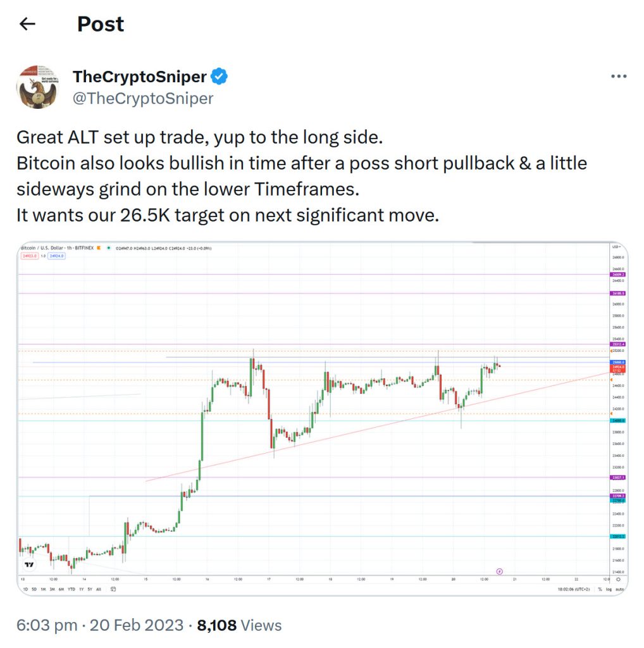Click the blue verified badge
Image resolution: width=644 pixels, height=648 pixels.
click(220, 77)
